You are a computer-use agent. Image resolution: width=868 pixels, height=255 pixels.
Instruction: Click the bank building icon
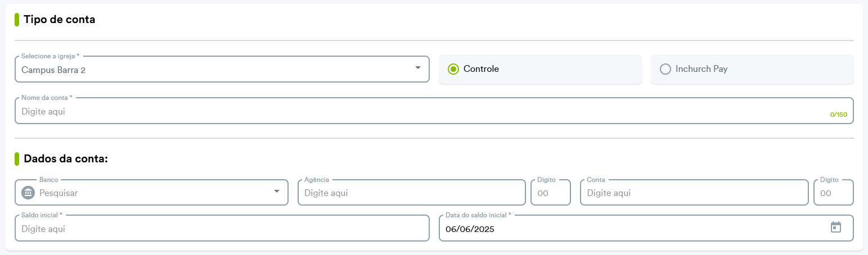click(x=28, y=193)
